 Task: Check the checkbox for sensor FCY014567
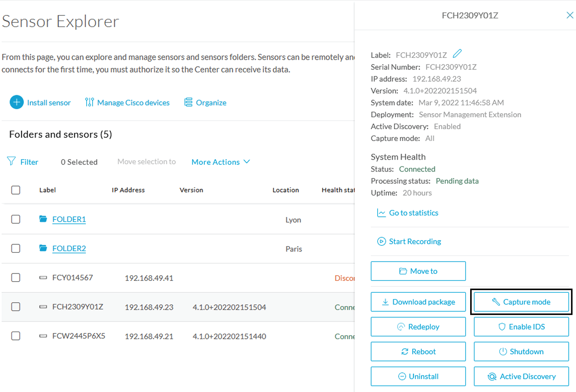16,277
